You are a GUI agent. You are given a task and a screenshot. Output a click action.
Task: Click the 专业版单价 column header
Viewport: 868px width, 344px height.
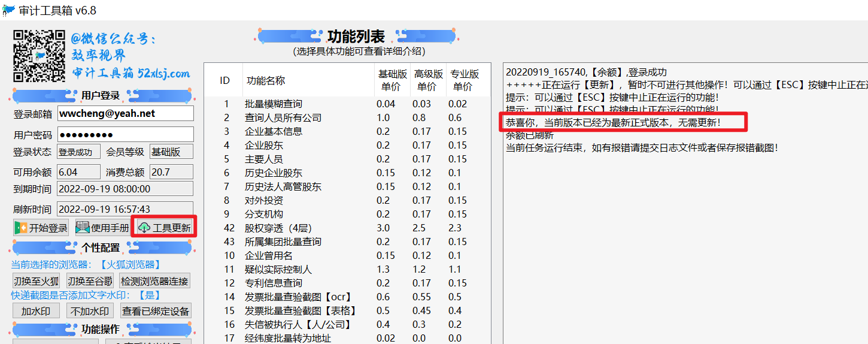(465, 80)
